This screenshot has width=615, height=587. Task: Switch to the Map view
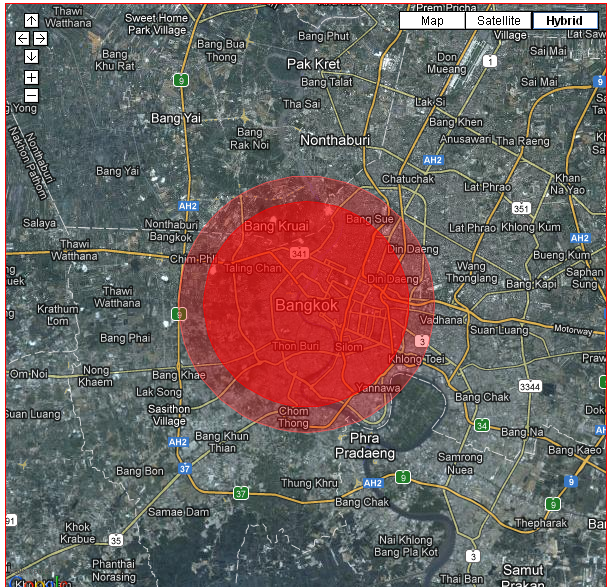[432, 20]
